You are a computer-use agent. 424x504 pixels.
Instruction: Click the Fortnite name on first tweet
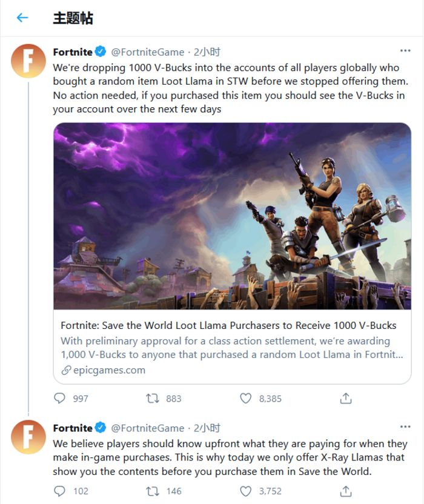coord(73,52)
